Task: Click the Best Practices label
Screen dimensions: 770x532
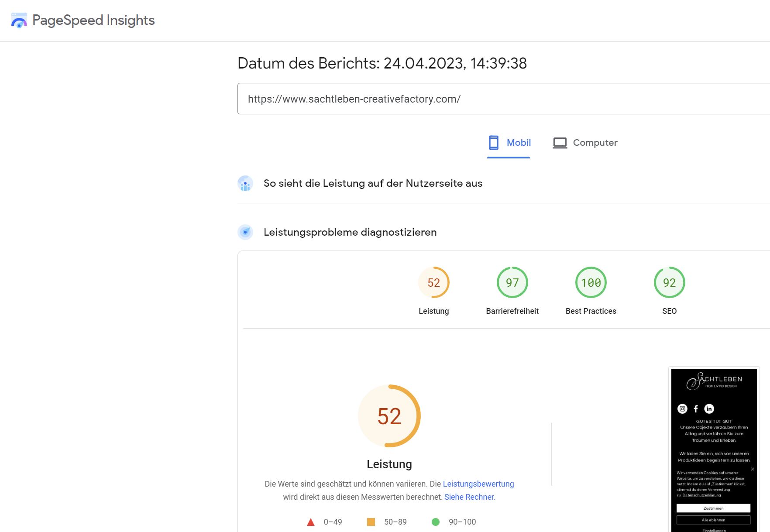Action: (591, 311)
